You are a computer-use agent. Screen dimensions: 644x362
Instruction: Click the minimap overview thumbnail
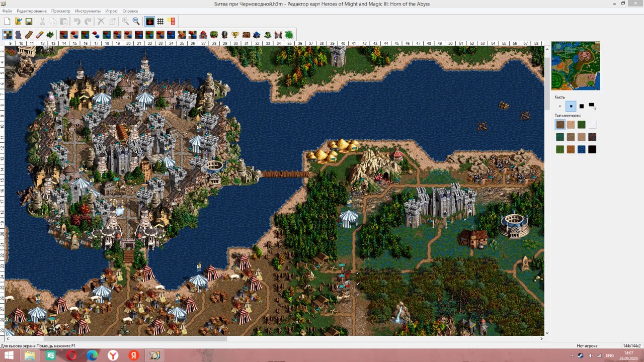pyautogui.click(x=576, y=66)
